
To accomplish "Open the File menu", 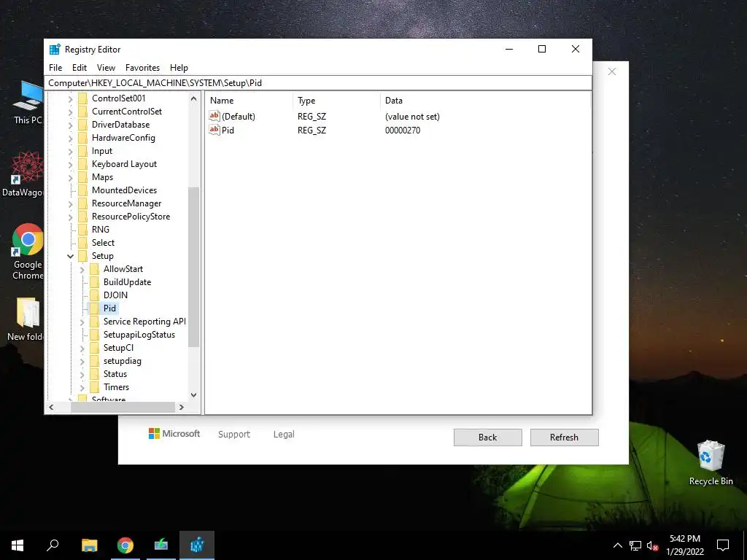I will point(55,68).
